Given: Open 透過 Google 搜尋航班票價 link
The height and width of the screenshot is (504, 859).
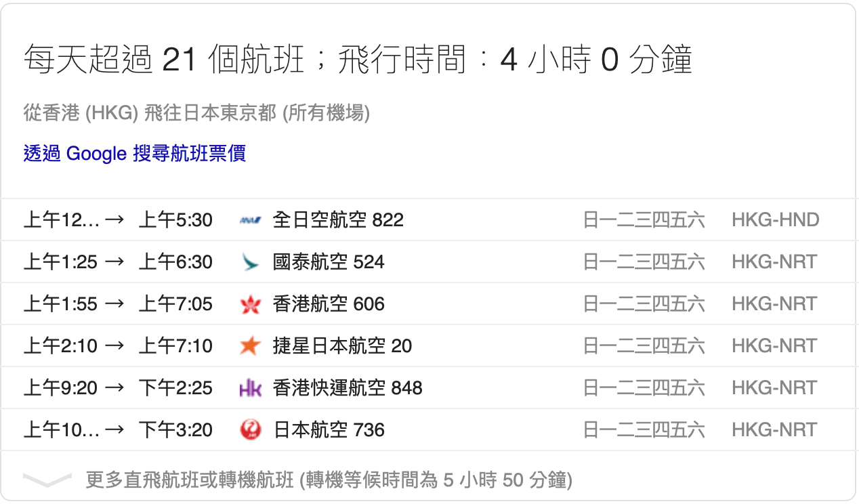Looking at the screenshot, I should (134, 153).
